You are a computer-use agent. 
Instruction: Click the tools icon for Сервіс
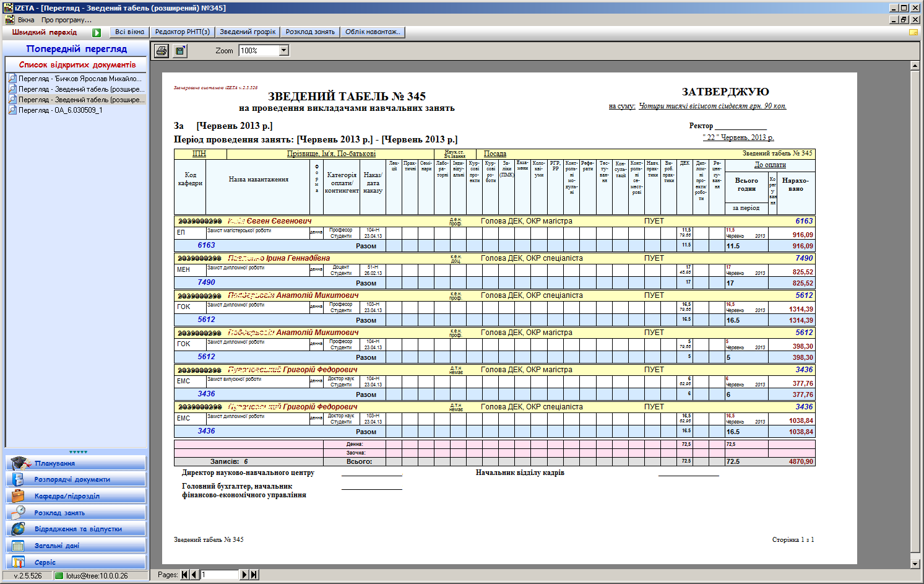pyautogui.click(x=18, y=562)
